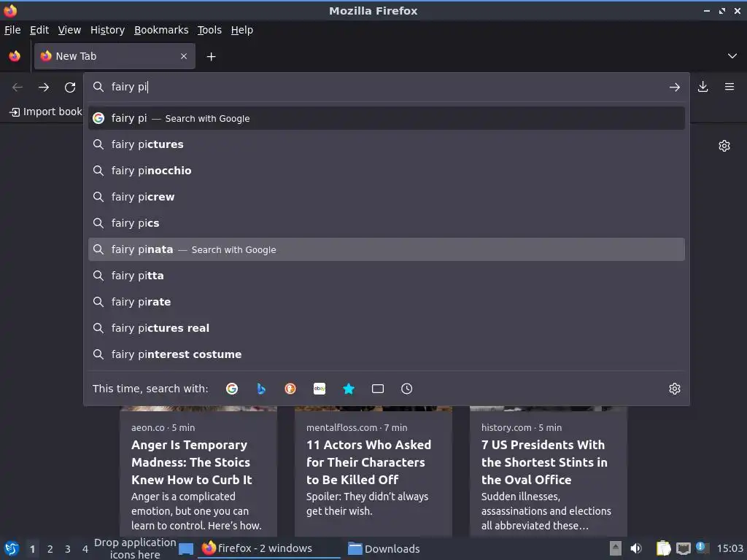
Task: Search in Bookmarks star icon
Action: pyautogui.click(x=349, y=389)
